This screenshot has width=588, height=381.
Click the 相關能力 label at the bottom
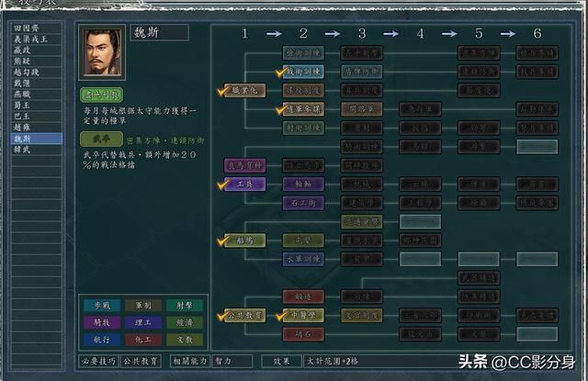pyautogui.click(x=190, y=361)
